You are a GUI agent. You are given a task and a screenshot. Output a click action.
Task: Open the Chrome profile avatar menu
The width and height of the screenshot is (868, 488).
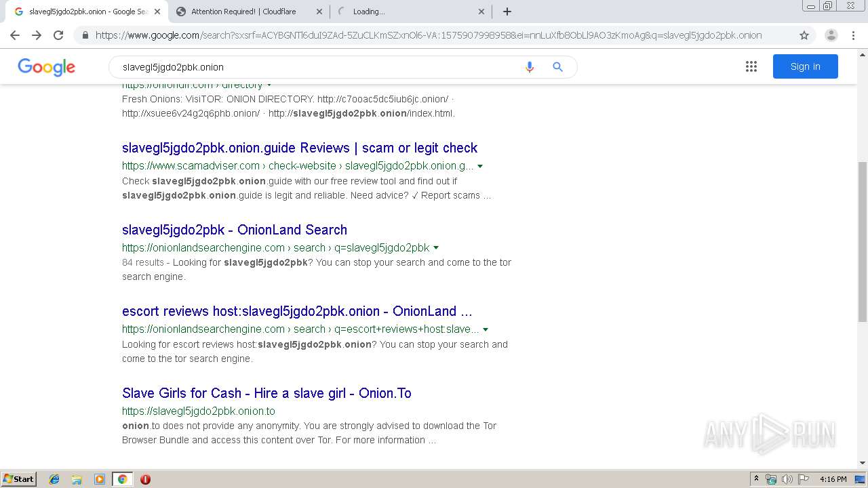pyautogui.click(x=831, y=35)
